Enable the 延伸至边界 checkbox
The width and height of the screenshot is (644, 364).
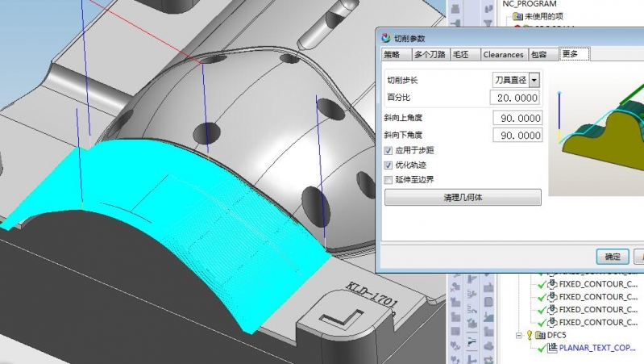pos(388,180)
